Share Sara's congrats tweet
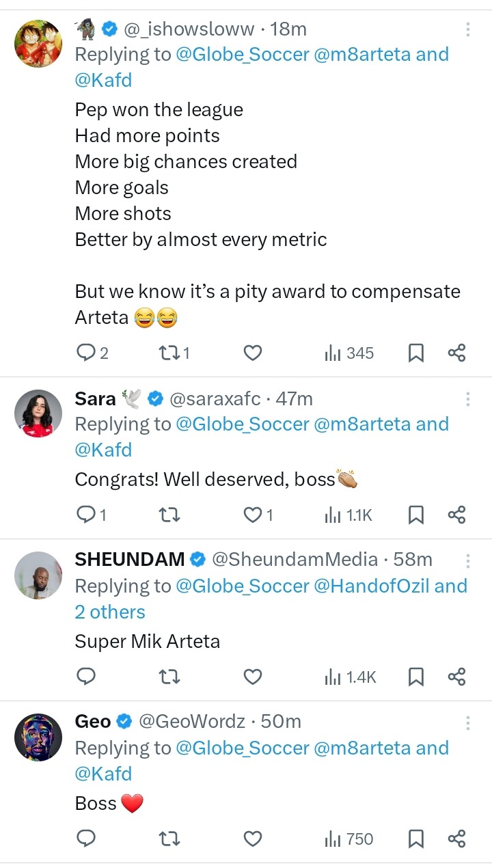The width and height of the screenshot is (492, 868). [x=456, y=515]
